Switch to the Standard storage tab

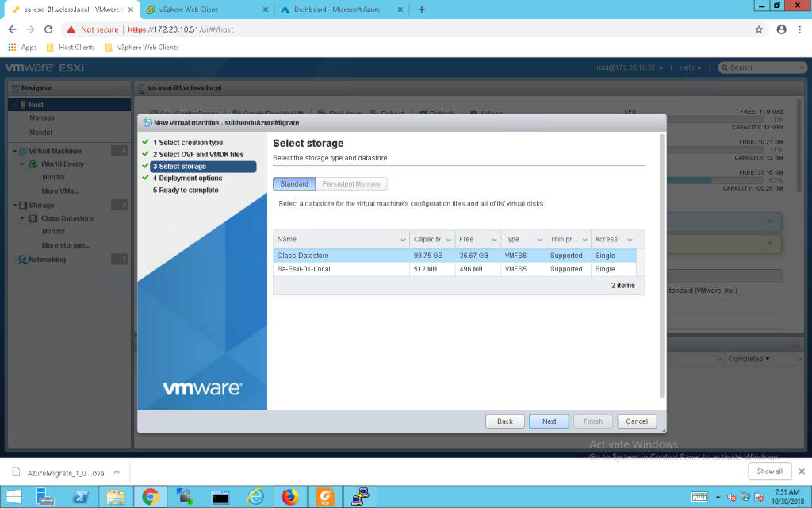294,184
